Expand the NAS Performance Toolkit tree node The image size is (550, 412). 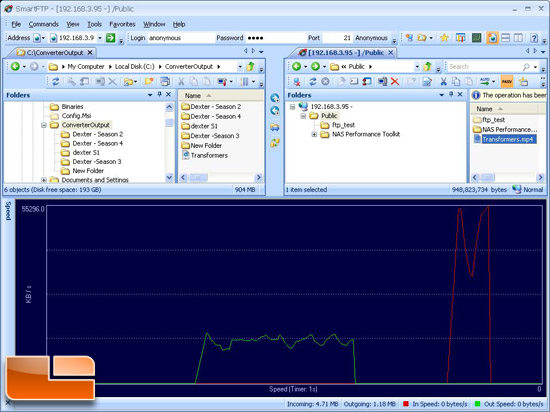click(x=314, y=134)
